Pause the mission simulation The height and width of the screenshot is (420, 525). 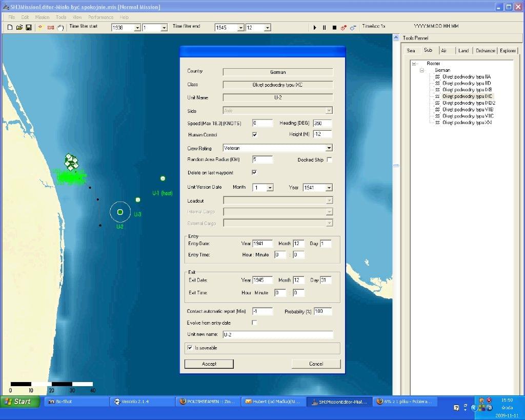click(324, 28)
